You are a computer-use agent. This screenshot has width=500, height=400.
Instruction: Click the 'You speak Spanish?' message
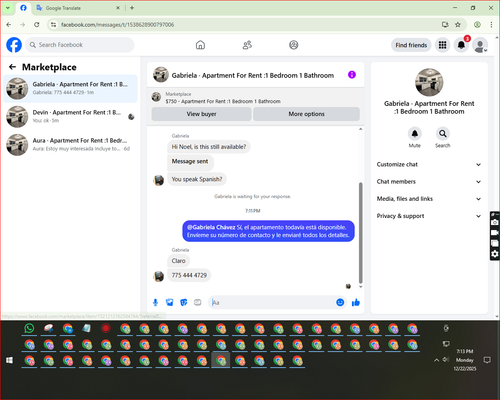197,179
